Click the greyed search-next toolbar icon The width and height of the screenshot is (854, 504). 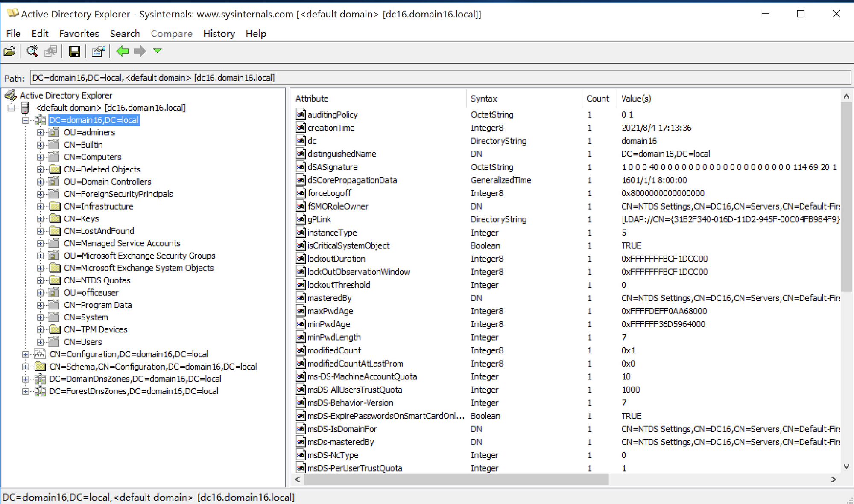click(x=50, y=52)
